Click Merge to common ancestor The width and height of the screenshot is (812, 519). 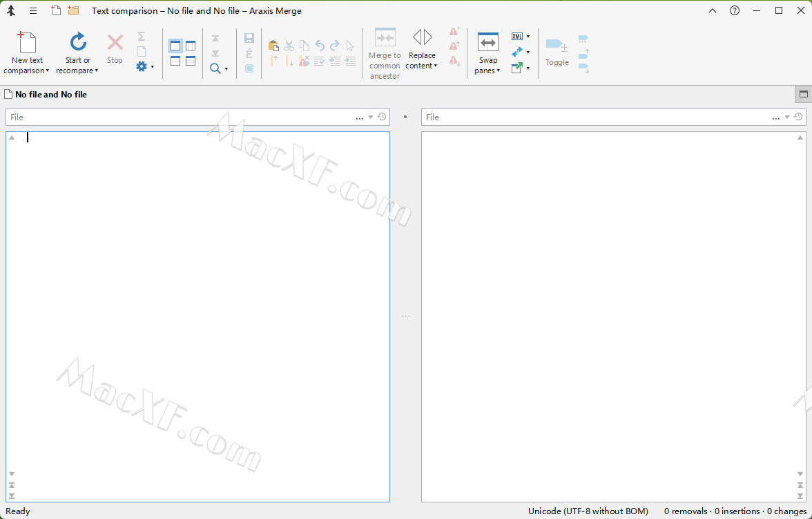tap(385, 54)
